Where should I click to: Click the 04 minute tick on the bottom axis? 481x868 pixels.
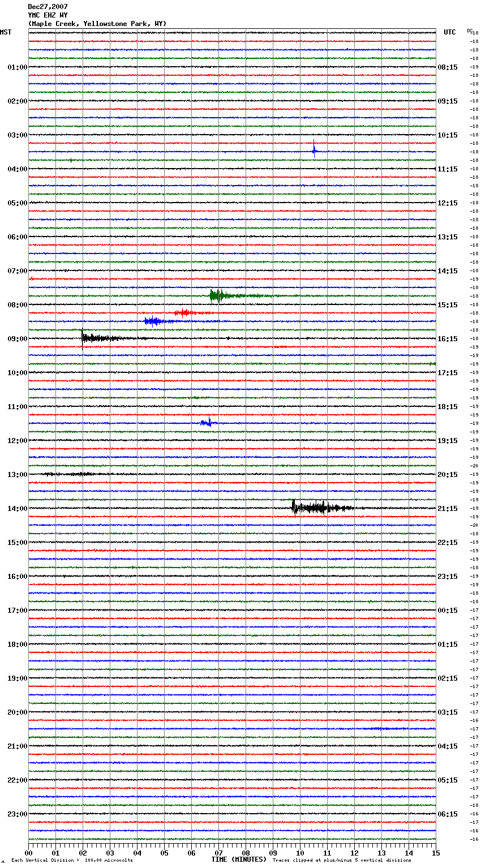pyautogui.click(x=137, y=853)
